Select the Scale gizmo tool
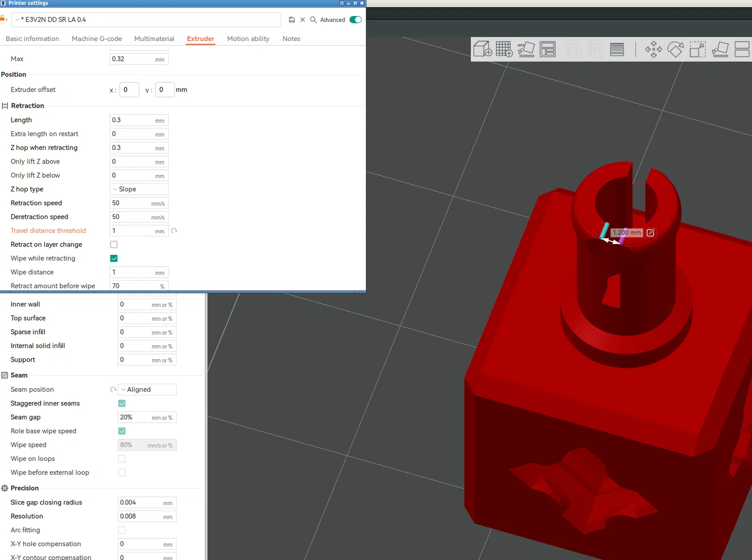Image resolution: width=752 pixels, height=560 pixels. click(697, 49)
